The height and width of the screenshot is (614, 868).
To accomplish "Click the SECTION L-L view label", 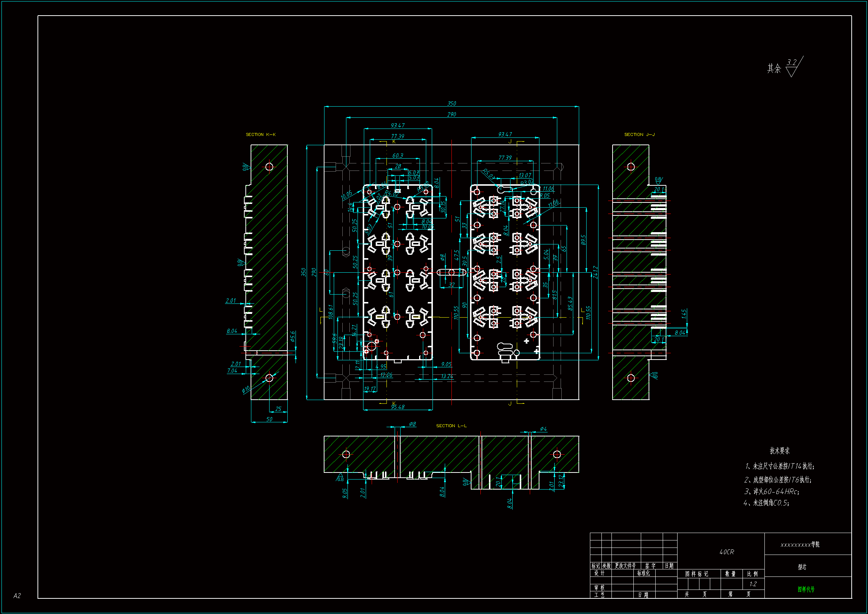I will (x=451, y=426).
